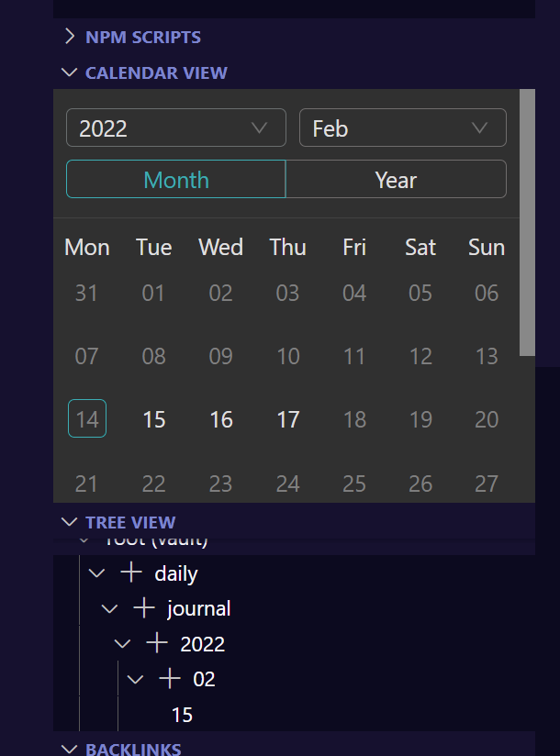Open the year 2022 dropdown
Screen dimensions: 560x756
coord(175,128)
